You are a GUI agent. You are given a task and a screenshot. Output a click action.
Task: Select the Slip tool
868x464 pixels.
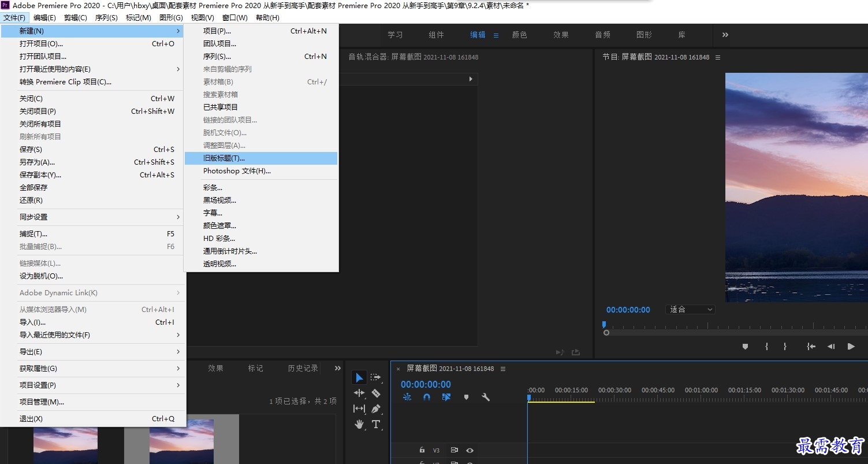coord(359,409)
